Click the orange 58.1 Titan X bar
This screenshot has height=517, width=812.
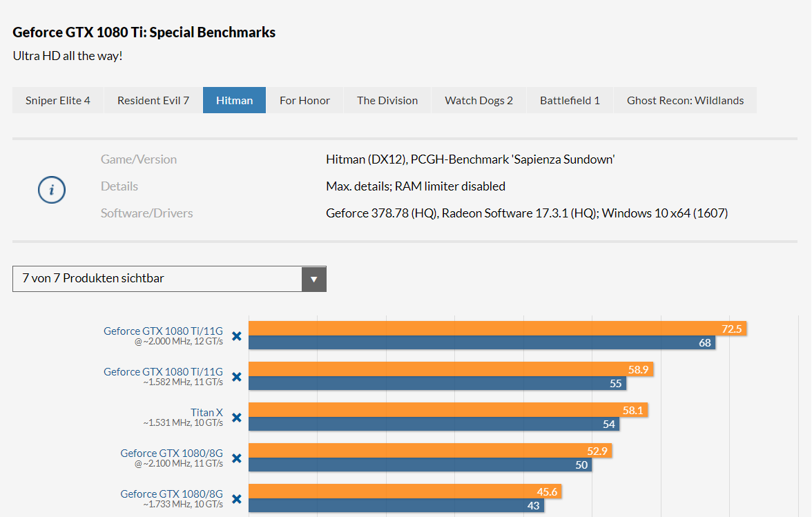[x=448, y=411]
